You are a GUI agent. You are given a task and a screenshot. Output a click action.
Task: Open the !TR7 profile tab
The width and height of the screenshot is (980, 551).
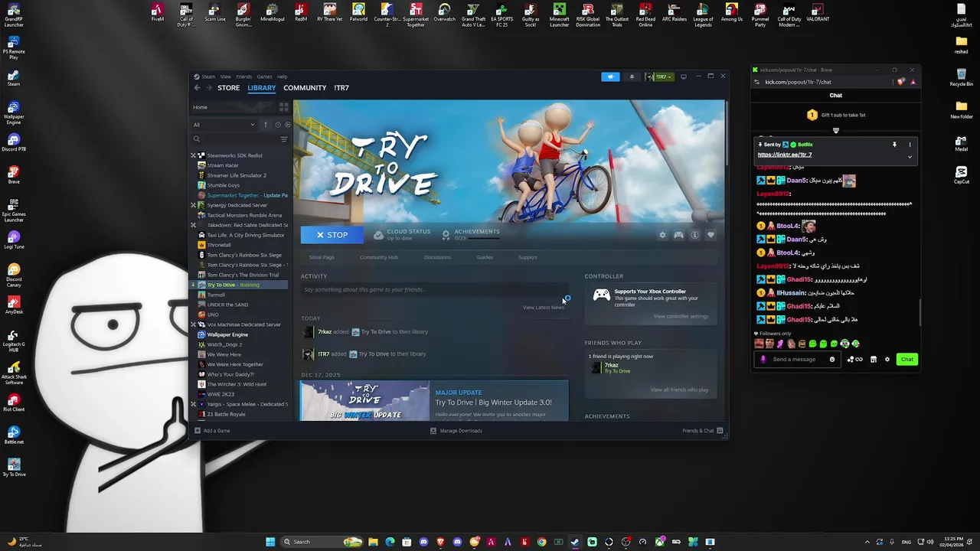(x=341, y=88)
